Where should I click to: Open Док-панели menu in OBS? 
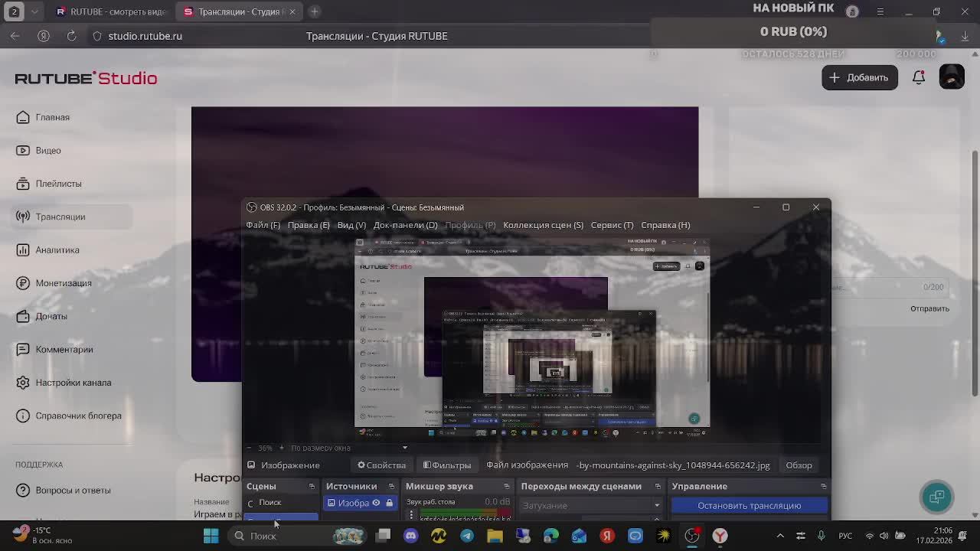[x=405, y=225]
